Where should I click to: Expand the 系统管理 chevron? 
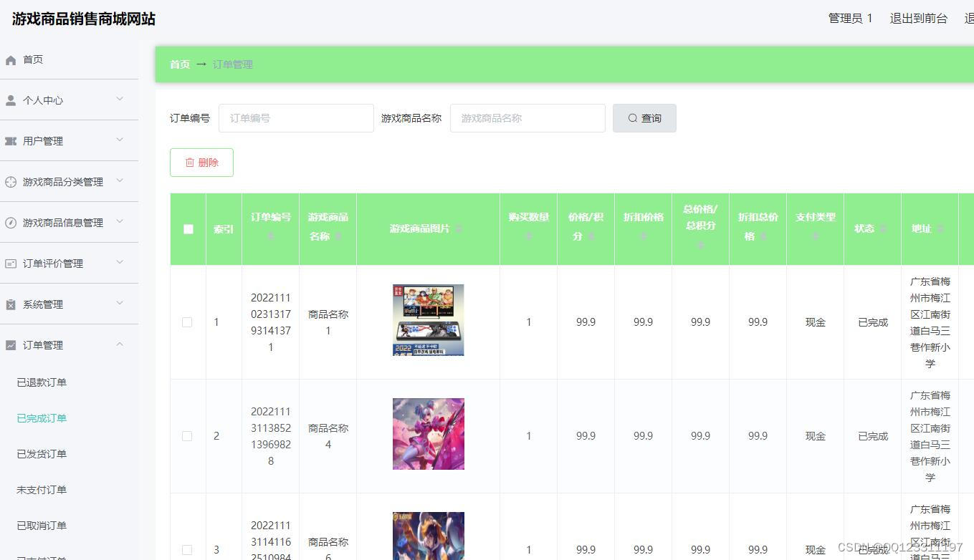pyautogui.click(x=120, y=304)
